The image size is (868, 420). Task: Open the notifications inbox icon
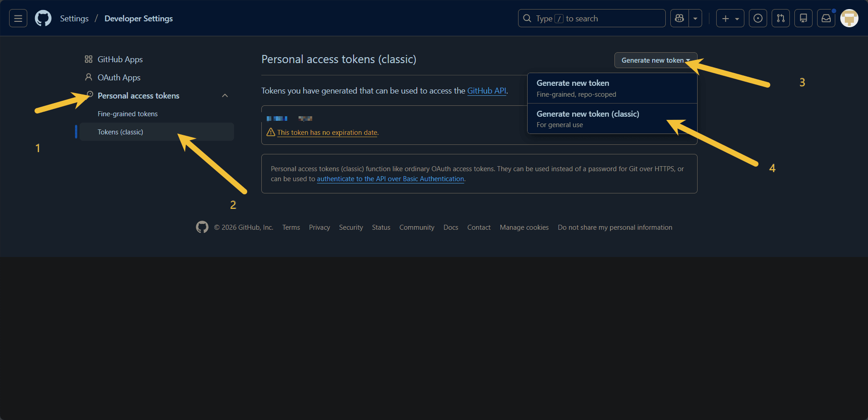click(x=826, y=18)
